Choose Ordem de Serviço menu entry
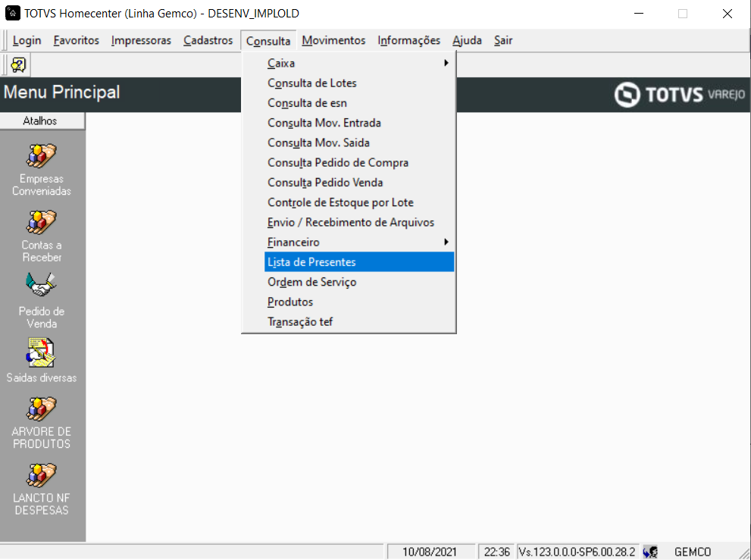Screen dimensions: 751x560 tap(359, 282)
